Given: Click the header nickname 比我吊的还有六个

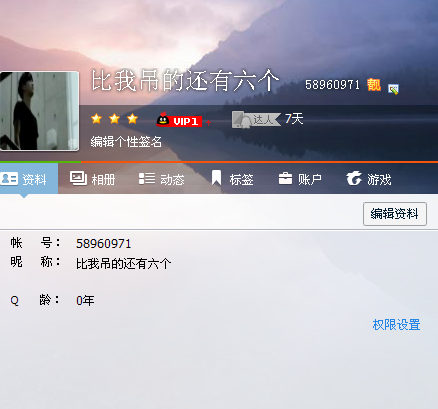Looking at the screenshot, I should point(185,80).
